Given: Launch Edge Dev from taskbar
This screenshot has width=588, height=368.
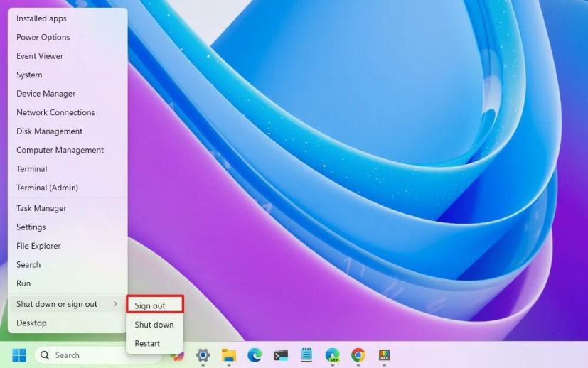Looking at the screenshot, I should (x=332, y=355).
